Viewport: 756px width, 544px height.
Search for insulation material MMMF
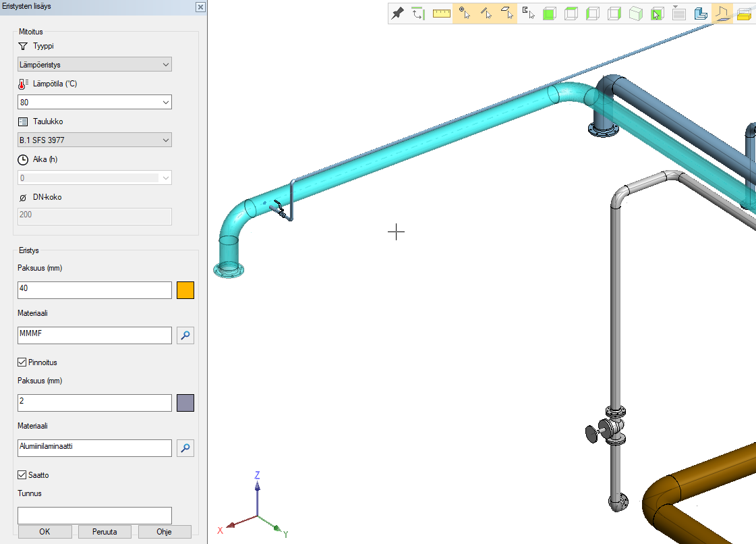coord(185,335)
